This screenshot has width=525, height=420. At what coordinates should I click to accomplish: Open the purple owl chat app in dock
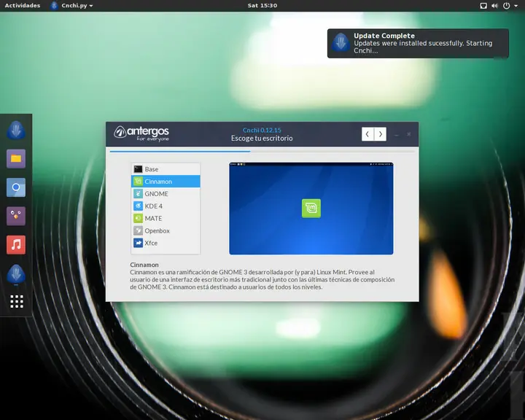[16, 216]
